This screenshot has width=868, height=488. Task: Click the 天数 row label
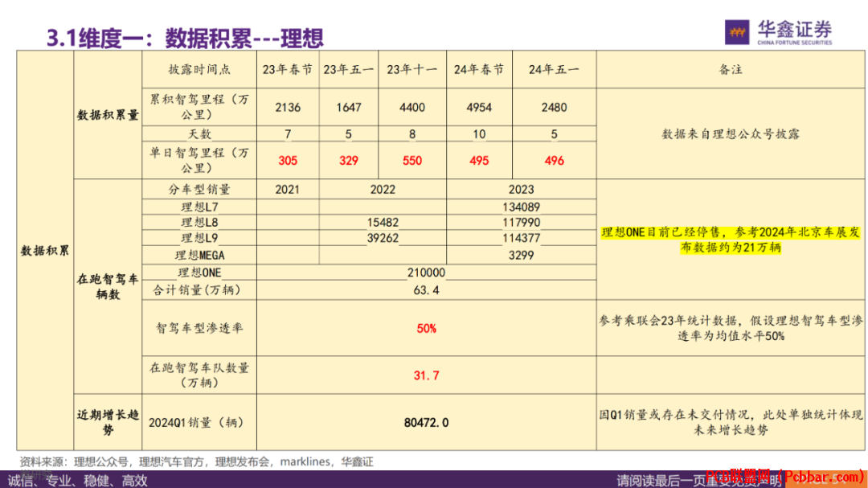point(199,134)
